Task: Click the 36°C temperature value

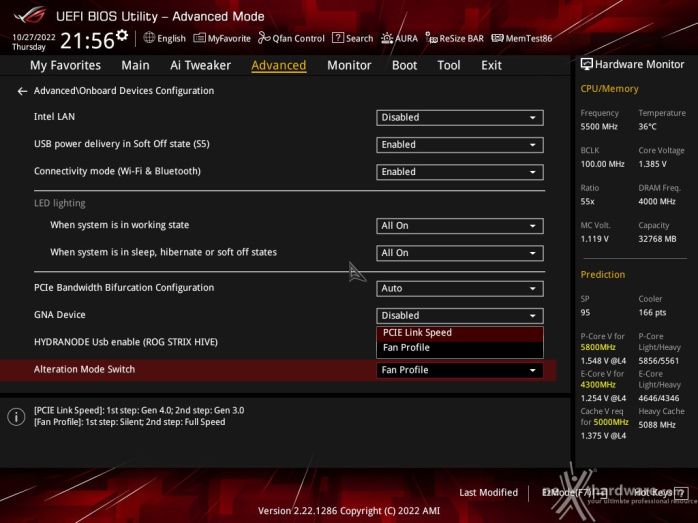Action: click(x=647, y=127)
